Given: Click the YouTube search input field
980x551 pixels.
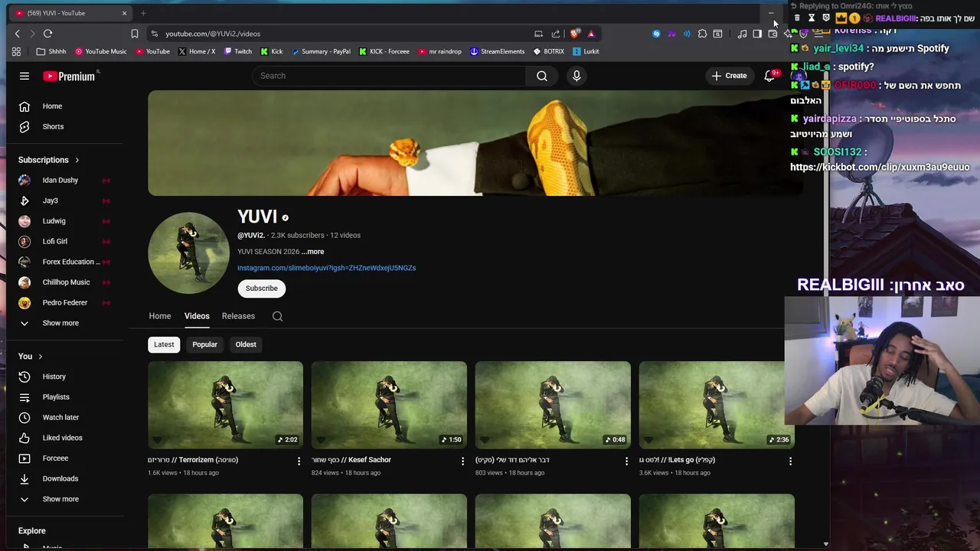Looking at the screenshot, I should point(389,76).
